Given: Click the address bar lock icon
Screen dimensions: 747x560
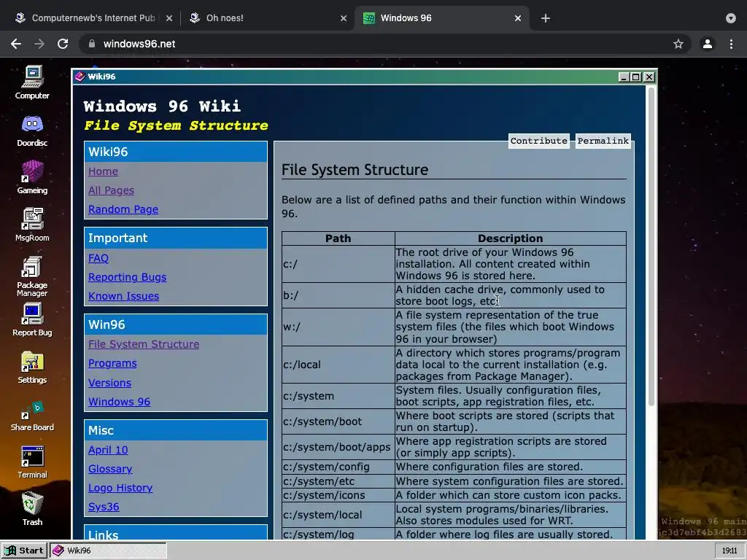Looking at the screenshot, I should pyautogui.click(x=92, y=44).
